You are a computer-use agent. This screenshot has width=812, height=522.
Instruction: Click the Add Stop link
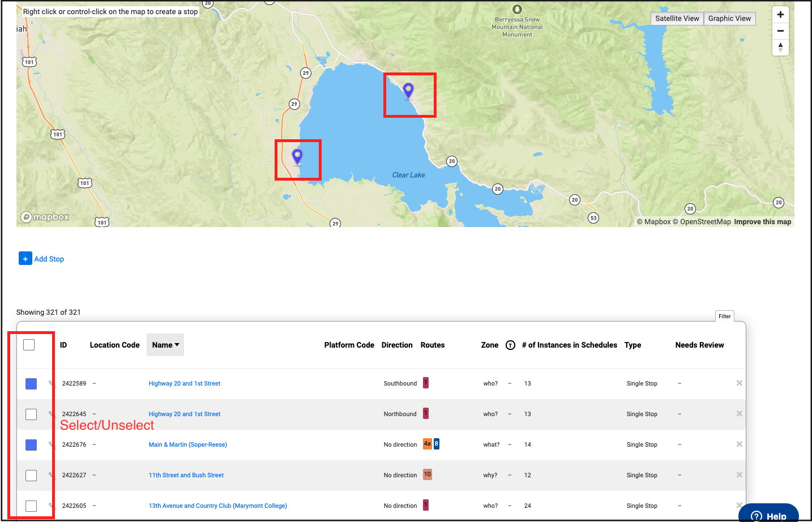coord(49,259)
